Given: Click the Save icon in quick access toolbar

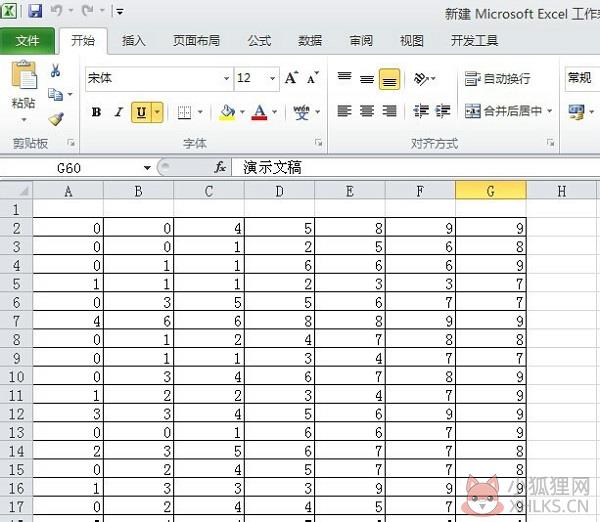Looking at the screenshot, I should [x=35, y=11].
